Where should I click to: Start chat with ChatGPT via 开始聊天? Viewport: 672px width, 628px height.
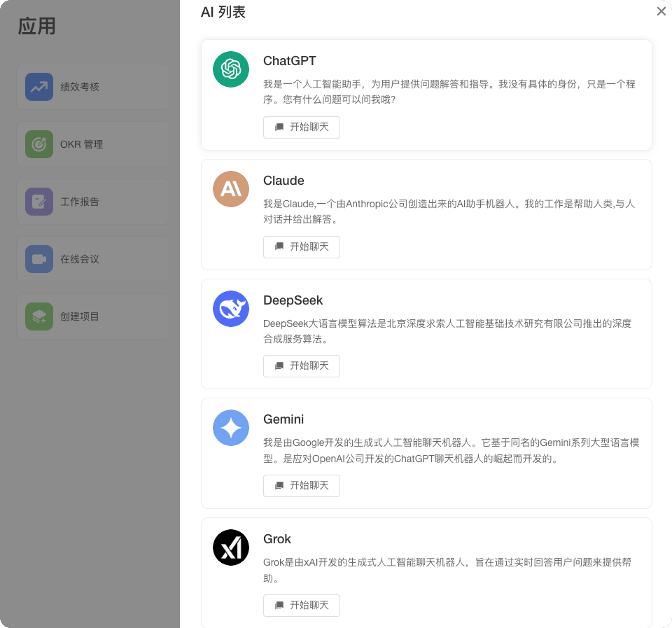(x=302, y=127)
